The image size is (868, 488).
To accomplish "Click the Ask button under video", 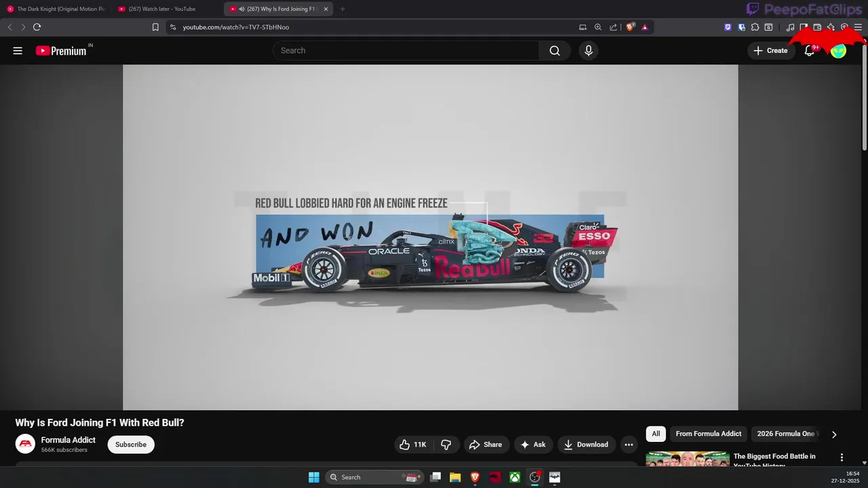I will [533, 445].
